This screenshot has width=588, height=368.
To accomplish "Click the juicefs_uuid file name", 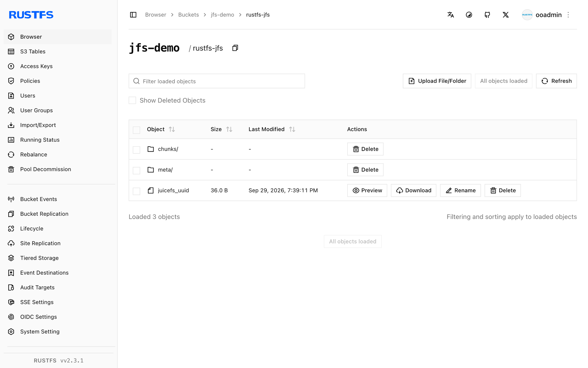I will click(x=173, y=190).
